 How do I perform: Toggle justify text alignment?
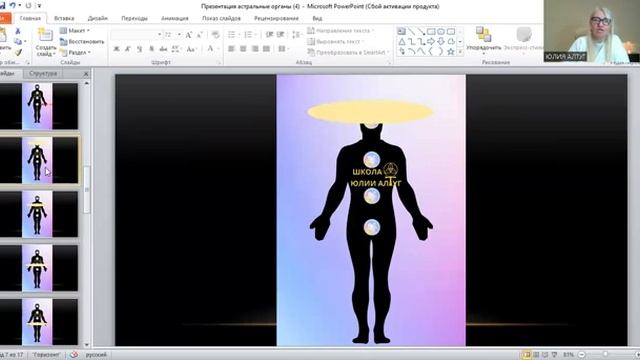pos(267,49)
